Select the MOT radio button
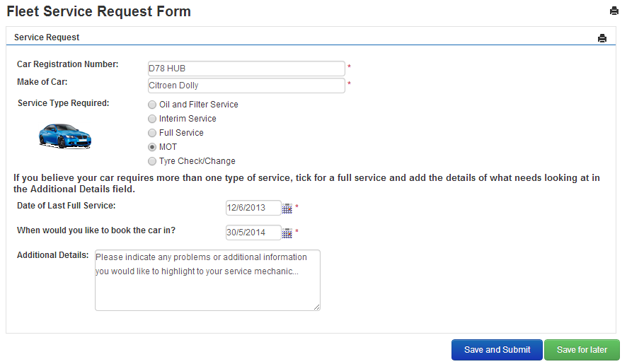The image size is (627, 364). [x=152, y=147]
